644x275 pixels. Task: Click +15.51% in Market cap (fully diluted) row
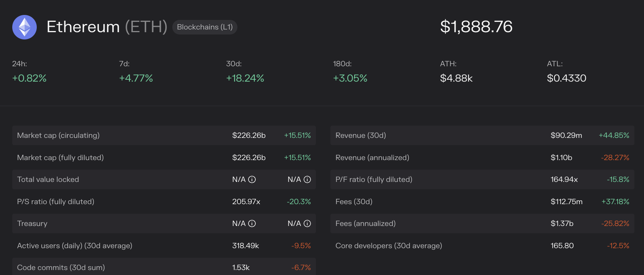[297, 158]
